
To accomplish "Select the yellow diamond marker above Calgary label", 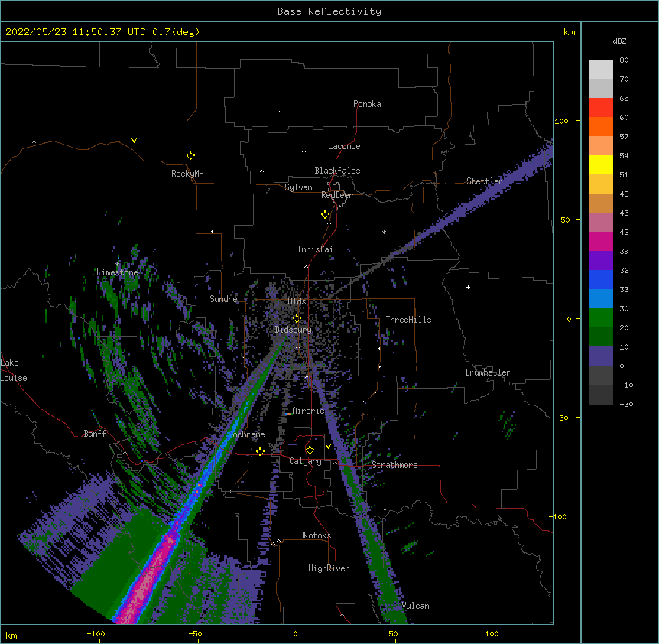I will [310, 450].
